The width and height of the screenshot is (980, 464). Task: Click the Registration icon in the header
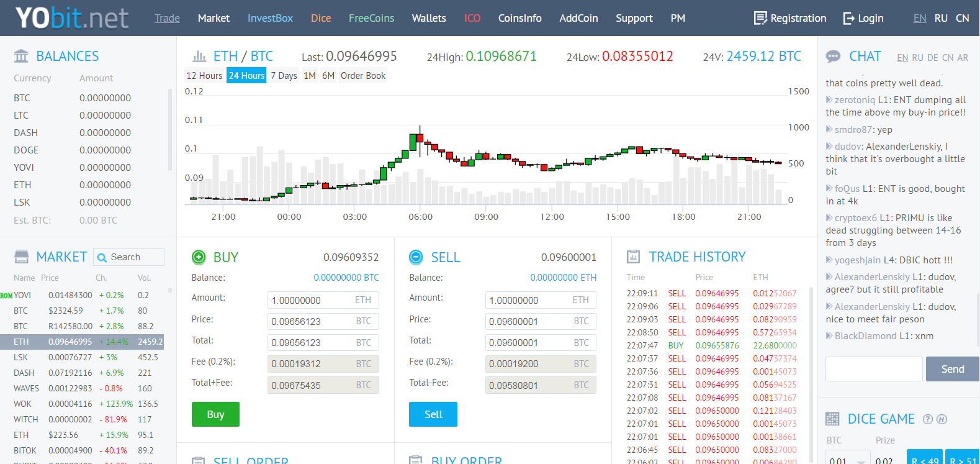click(760, 18)
